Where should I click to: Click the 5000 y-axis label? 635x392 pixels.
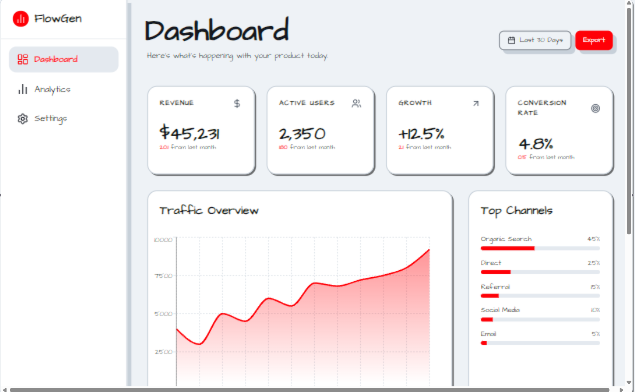point(164,314)
